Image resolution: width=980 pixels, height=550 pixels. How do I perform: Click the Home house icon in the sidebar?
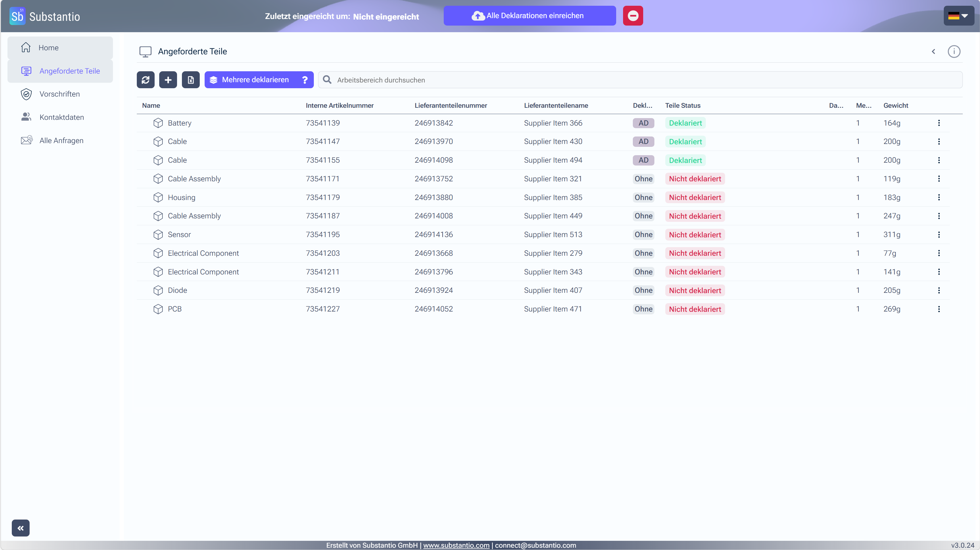pos(26,47)
